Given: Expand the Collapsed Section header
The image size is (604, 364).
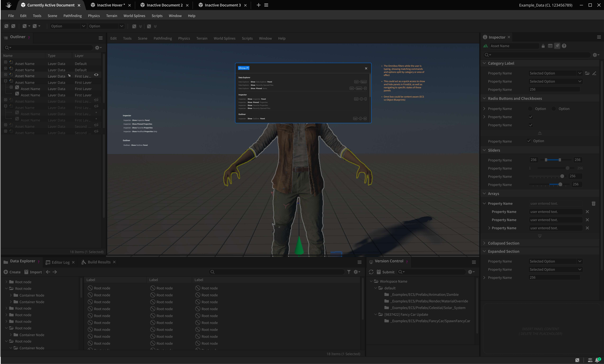Looking at the screenshot, I should (x=484, y=243).
